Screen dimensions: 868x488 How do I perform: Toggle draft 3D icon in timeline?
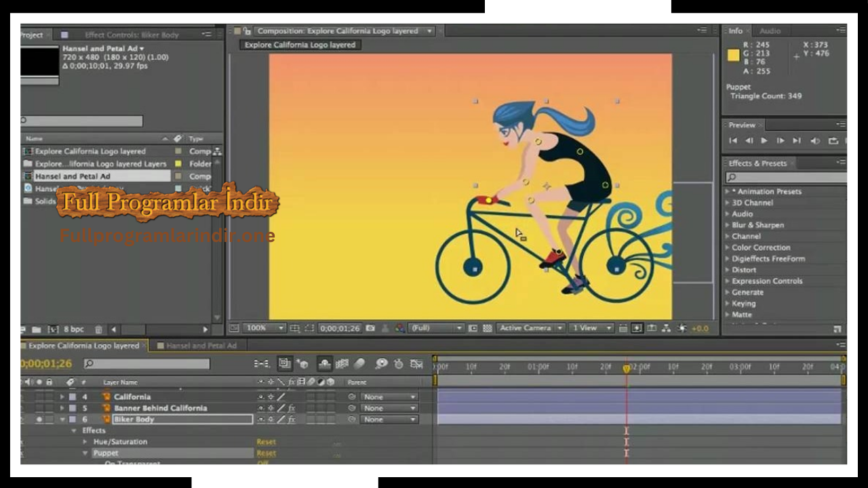(302, 364)
